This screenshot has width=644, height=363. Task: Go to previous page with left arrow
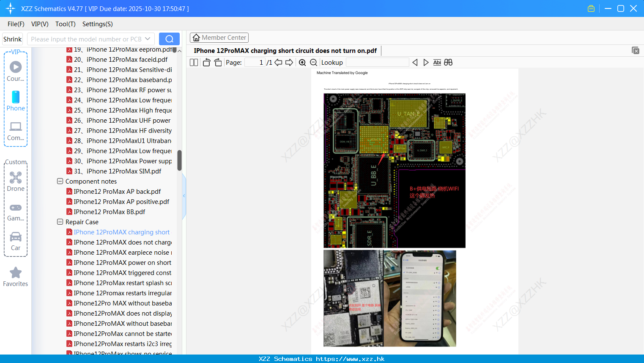point(278,62)
